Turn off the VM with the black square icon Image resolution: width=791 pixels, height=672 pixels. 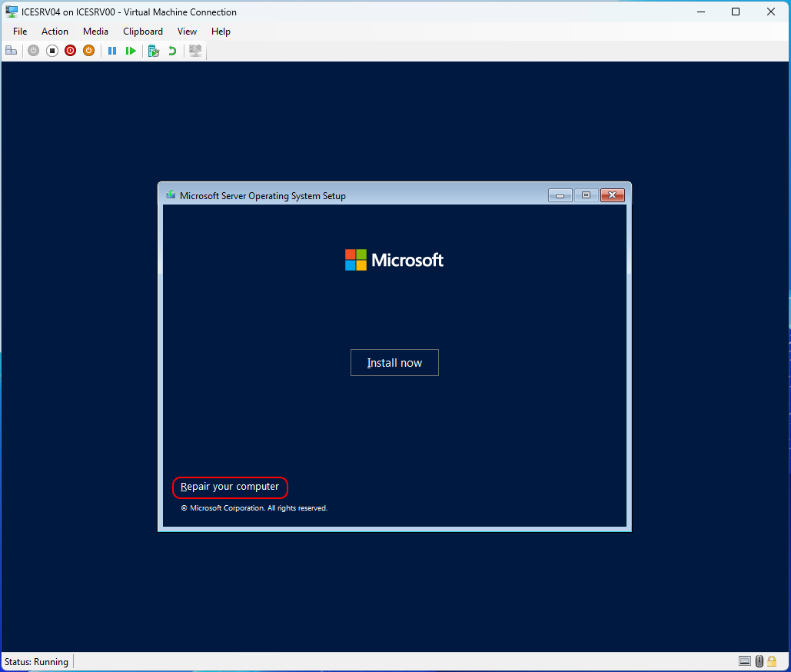(x=52, y=51)
